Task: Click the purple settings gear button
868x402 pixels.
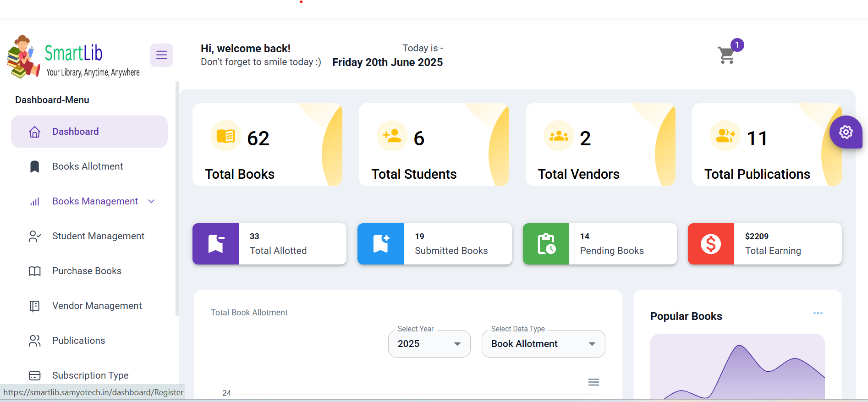Action: pyautogui.click(x=846, y=132)
